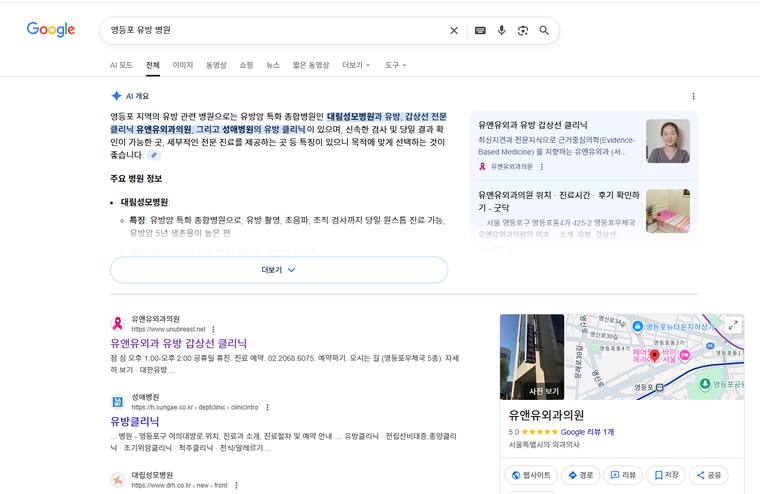Open more options for unubreast.net result
This screenshot has height=494, width=760.
(x=213, y=329)
